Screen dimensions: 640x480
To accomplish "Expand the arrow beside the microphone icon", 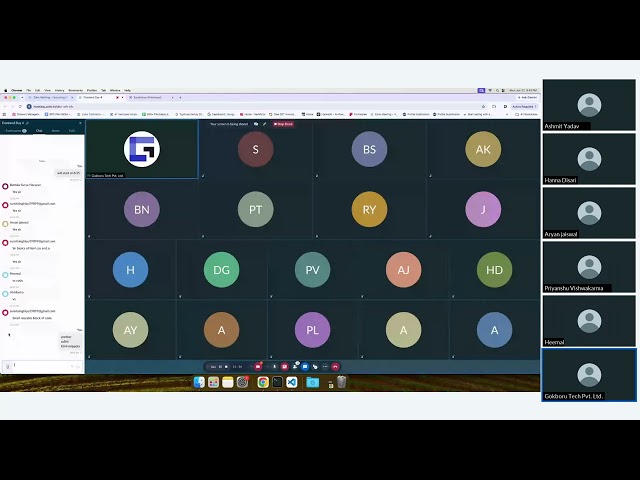I will 268,367.
